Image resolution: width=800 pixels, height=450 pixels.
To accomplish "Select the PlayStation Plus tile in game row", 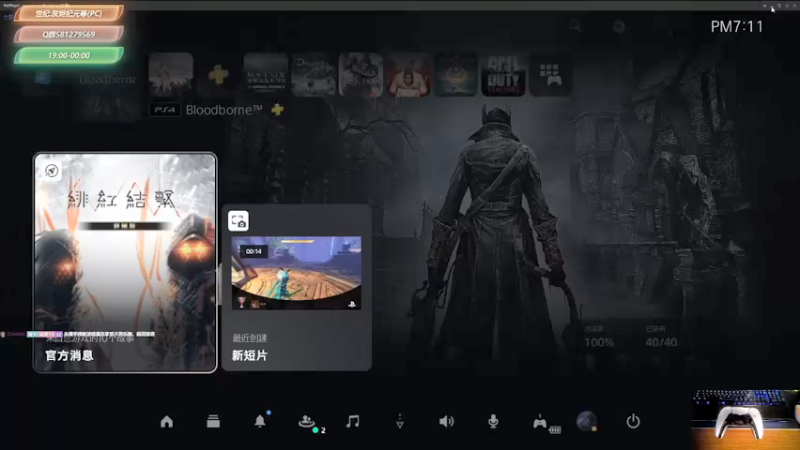I will (218, 75).
